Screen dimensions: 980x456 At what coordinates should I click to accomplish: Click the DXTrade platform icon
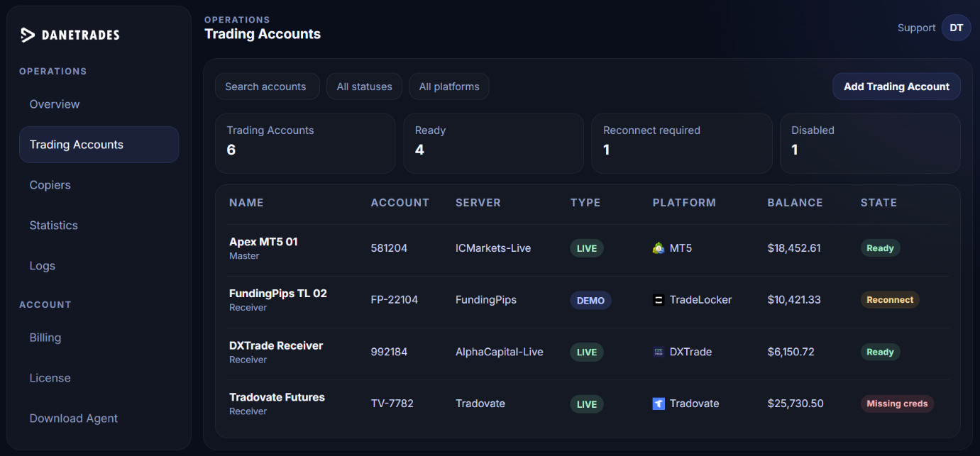[659, 352]
